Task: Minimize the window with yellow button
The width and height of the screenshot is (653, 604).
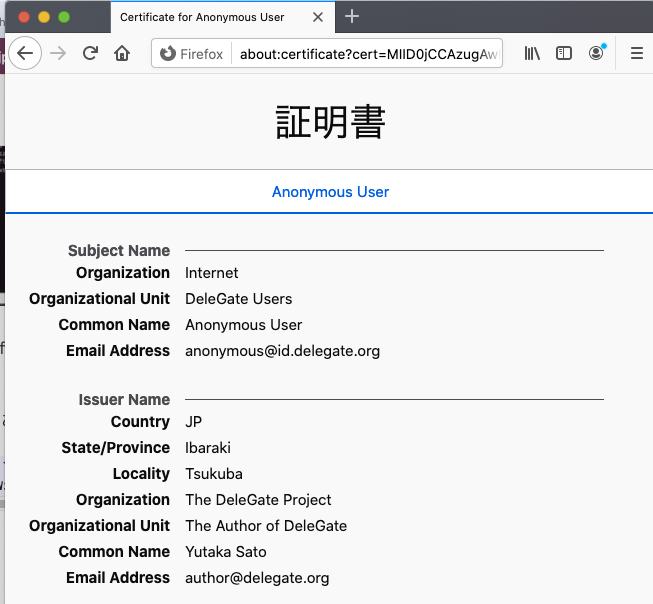Action: [44, 17]
